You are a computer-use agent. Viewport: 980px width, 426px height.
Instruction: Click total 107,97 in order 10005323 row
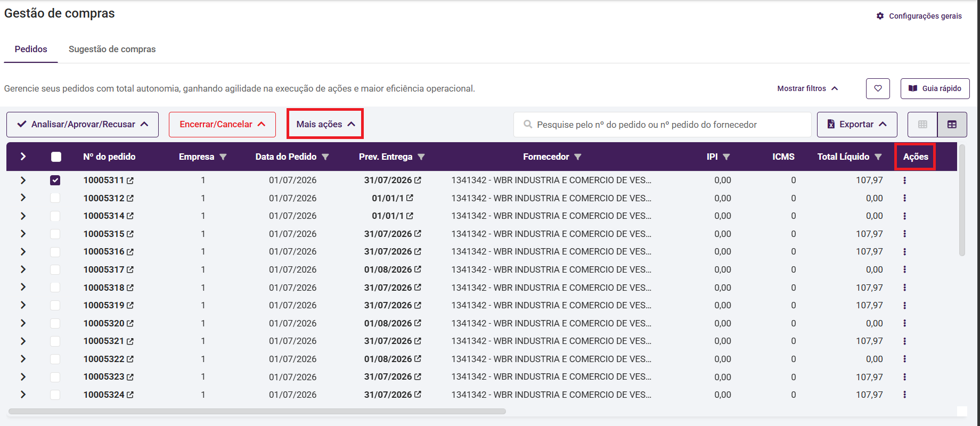point(869,377)
